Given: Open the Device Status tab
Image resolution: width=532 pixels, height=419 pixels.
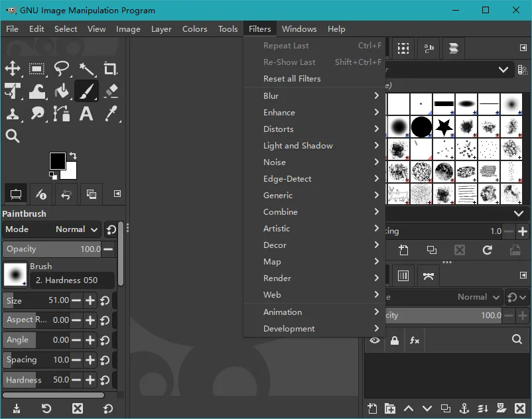Looking at the screenshot, I should click(x=41, y=194).
